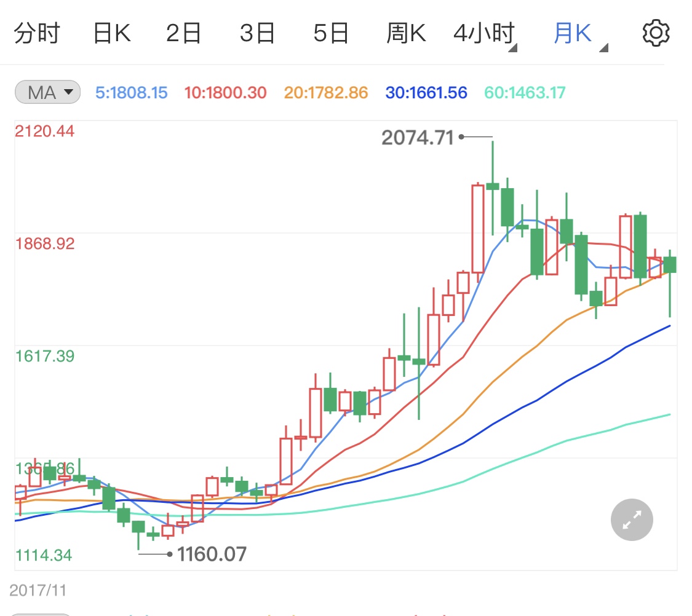Click MA10 value 10:1800.30
The image size is (692, 616).
[x=226, y=93]
